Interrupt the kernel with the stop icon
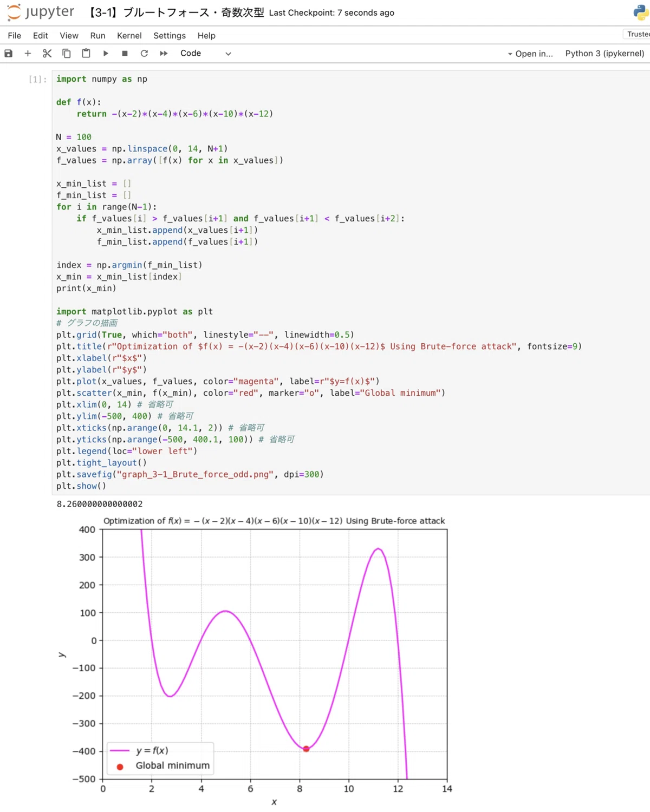Viewport: 650px width, 812px height. [125, 53]
